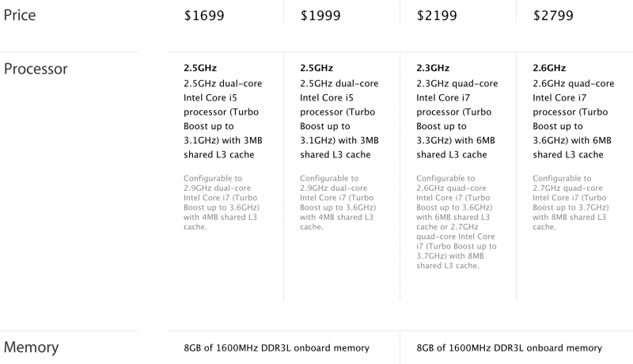
Task: Click first column's dual-core Core i5 description
Action: (x=223, y=119)
